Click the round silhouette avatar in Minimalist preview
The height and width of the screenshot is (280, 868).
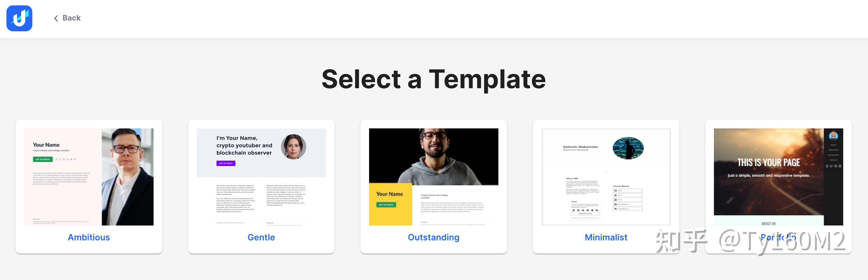click(x=628, y=148)
